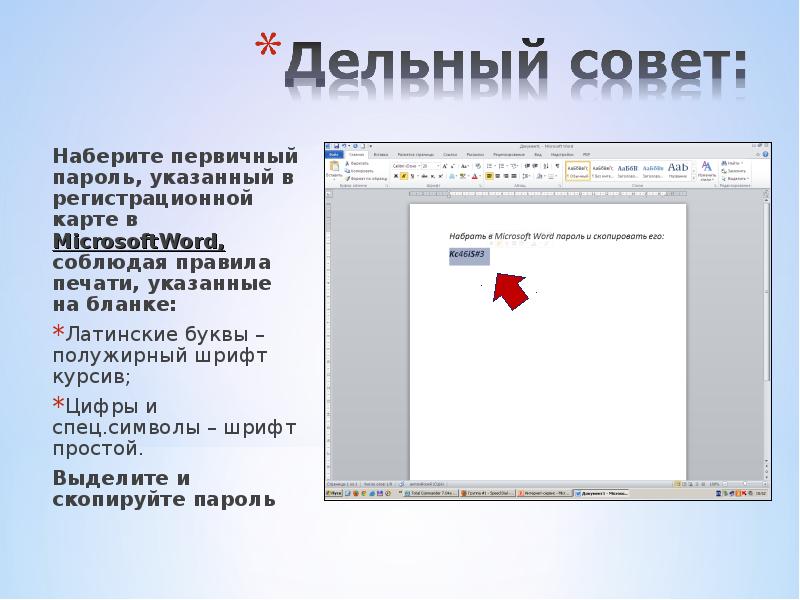Screen dimensions: 800x600
Task: Open Word Help question mark icon
Action: [x=765, y=154]
